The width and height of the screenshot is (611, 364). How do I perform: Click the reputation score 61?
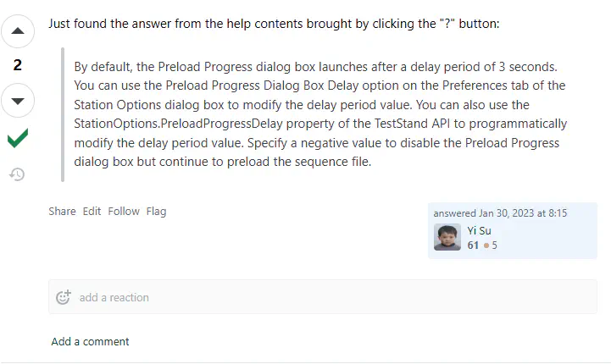point(473,245)
